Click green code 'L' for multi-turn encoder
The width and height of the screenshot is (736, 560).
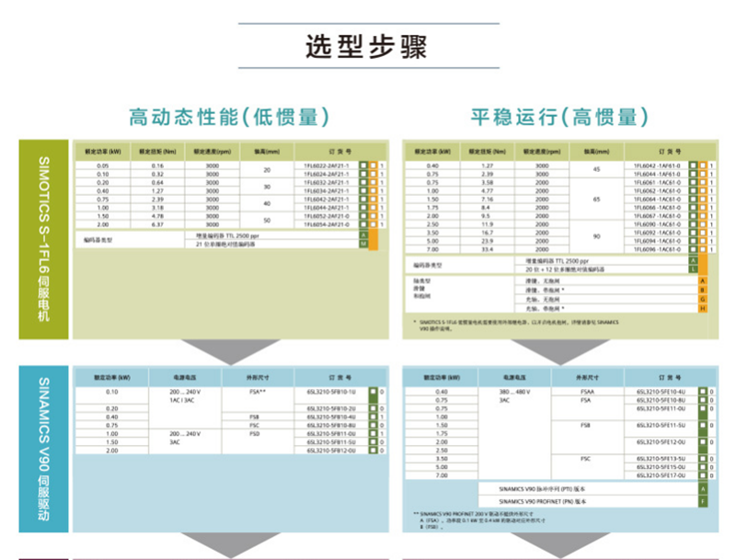coord(694,269)
